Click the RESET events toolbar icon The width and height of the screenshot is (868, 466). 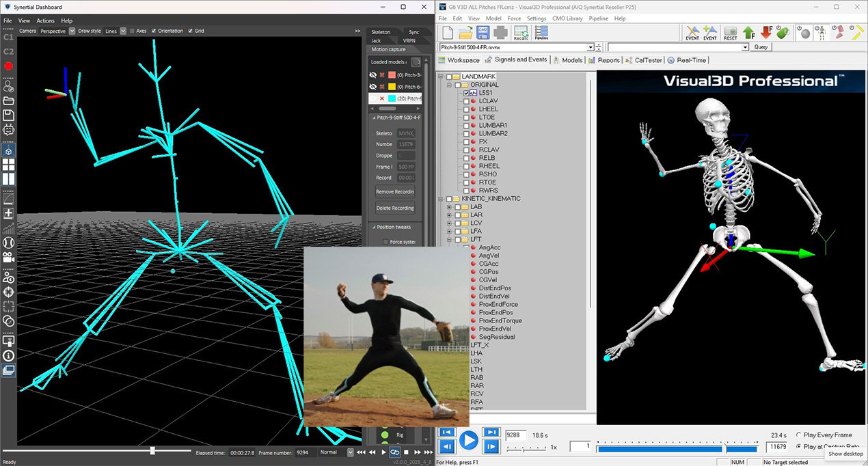click(x=730, y=33)
